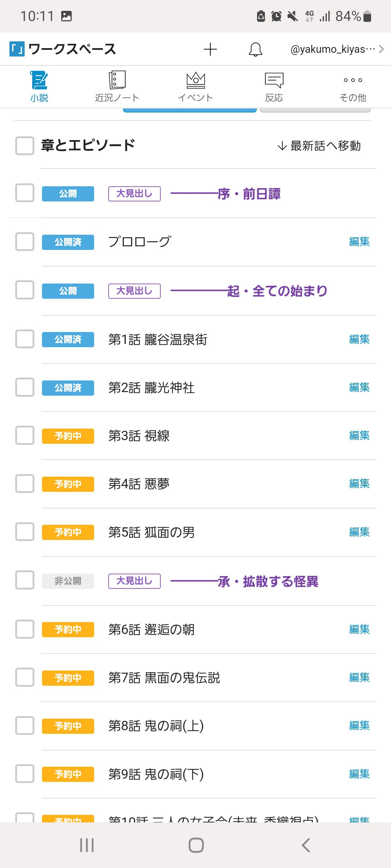Image resolution: width=391 pixels, height=868 pixels.
Task: Open the 承・拡散する怪異 chapter heading
Action: point(268,582)
